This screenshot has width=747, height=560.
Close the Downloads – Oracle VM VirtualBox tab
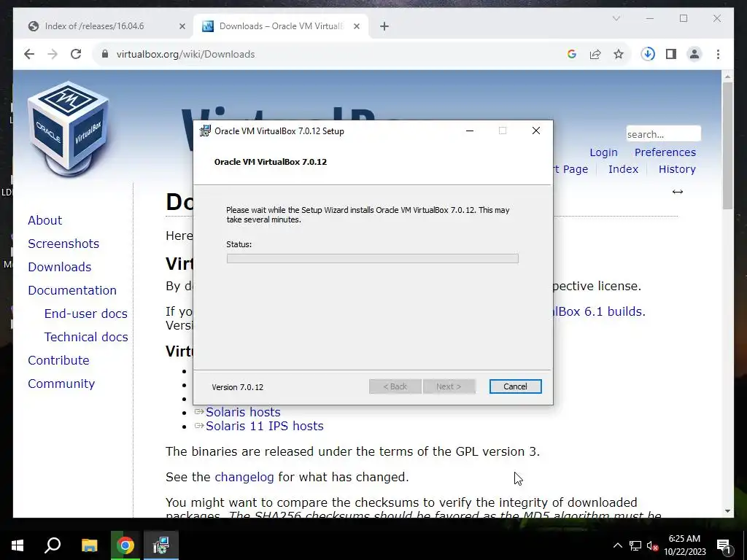click(x=356, y=27)
